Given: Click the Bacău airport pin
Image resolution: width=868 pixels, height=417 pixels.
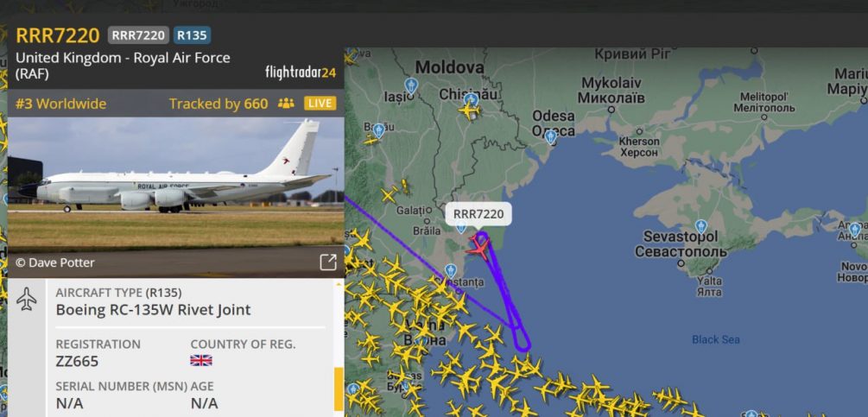Looking at the screenshot, I should point(378,130).
